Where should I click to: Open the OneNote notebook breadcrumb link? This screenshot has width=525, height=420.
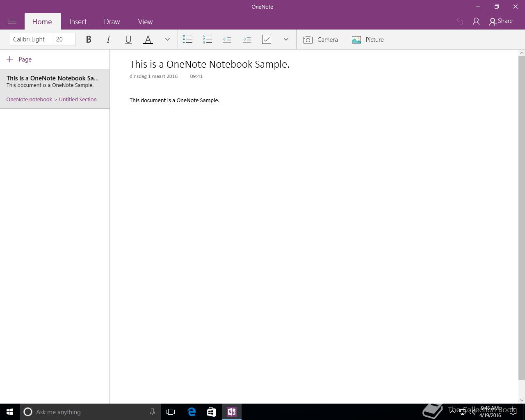29,100
